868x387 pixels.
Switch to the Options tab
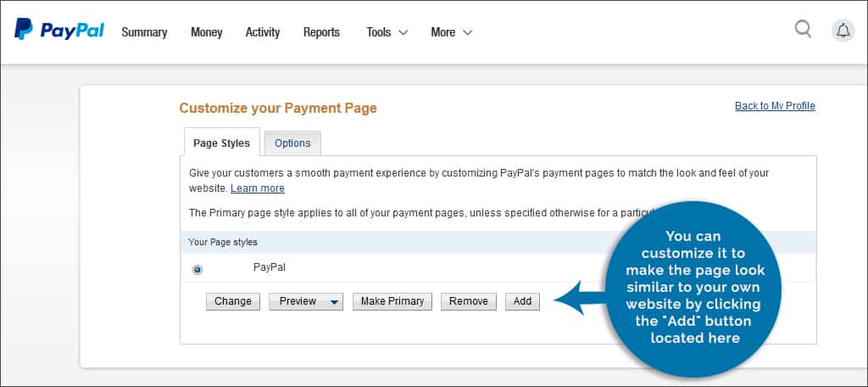(x=292, y=143)
